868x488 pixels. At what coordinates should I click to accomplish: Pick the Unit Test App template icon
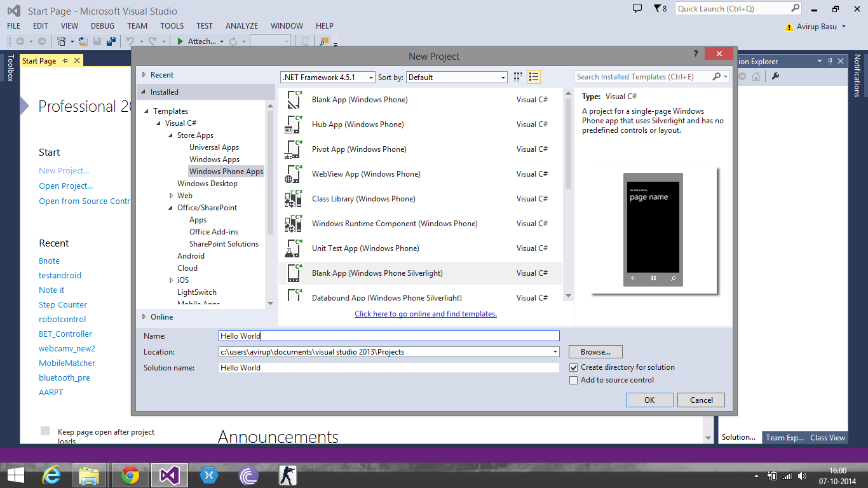294,248
